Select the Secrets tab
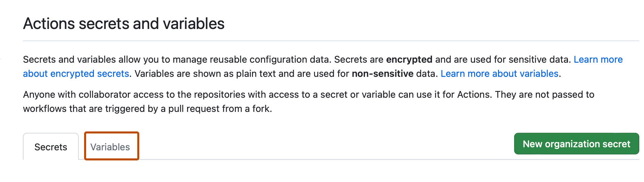The width and height of the screenshot is (644, 182). 51,147
